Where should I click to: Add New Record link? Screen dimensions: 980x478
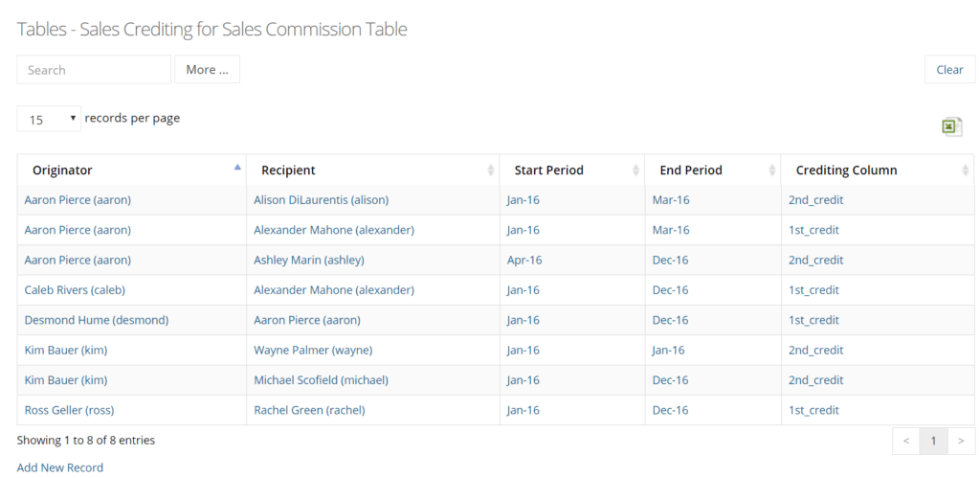(60, 467)
